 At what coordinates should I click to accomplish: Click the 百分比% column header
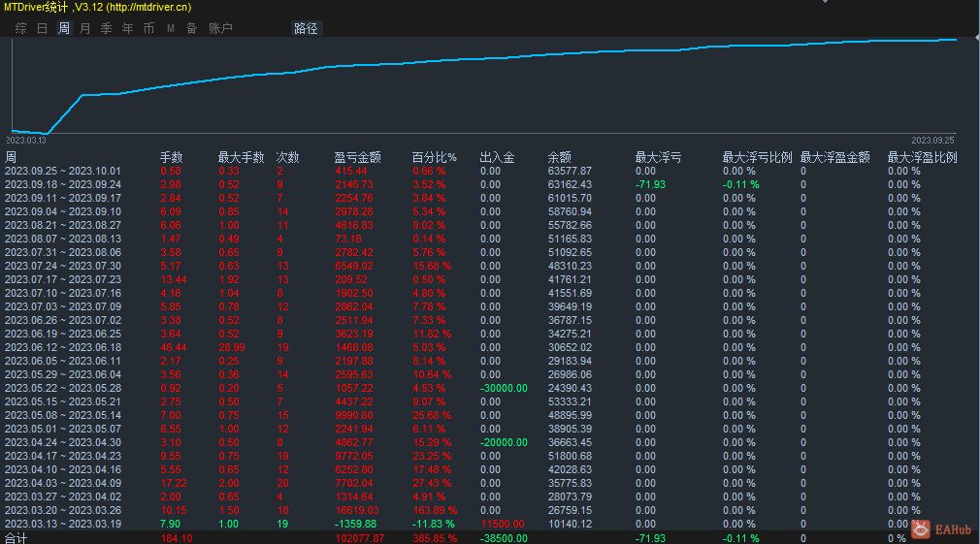[x=435, y=157]
